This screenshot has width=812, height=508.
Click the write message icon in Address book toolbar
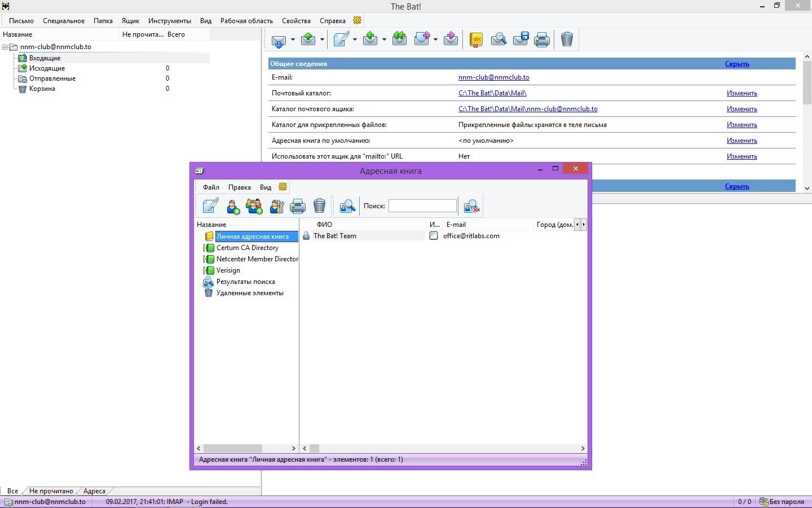click(x=210, y=206)
